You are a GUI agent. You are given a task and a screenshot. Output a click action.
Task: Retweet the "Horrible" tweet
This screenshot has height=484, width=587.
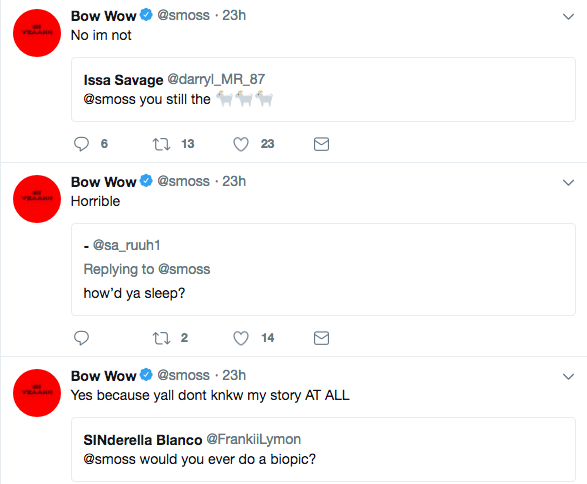click(x=161, y=338)
